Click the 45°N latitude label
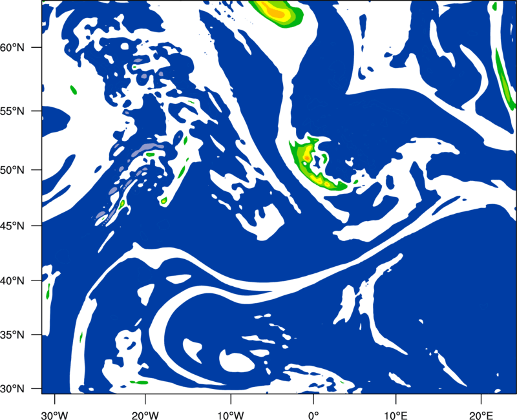Image resolution: width=517 pixels, height=420 pixels. tap(12, 226)
